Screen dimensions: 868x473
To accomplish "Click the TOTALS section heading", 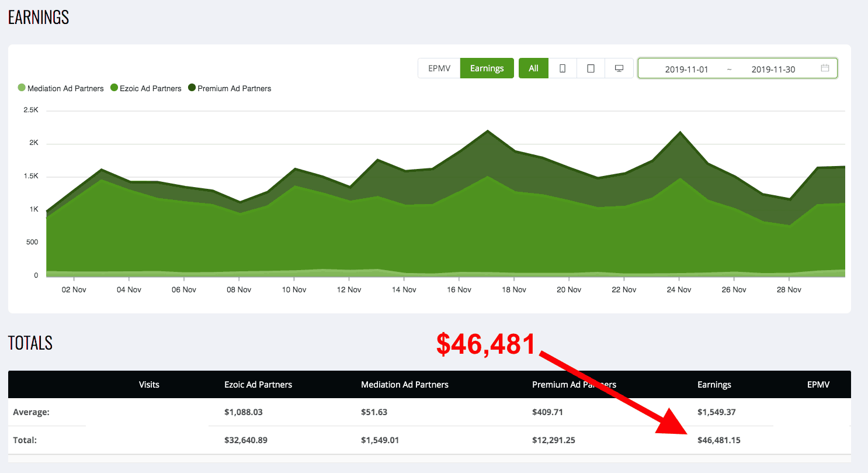I will [30, 343].
